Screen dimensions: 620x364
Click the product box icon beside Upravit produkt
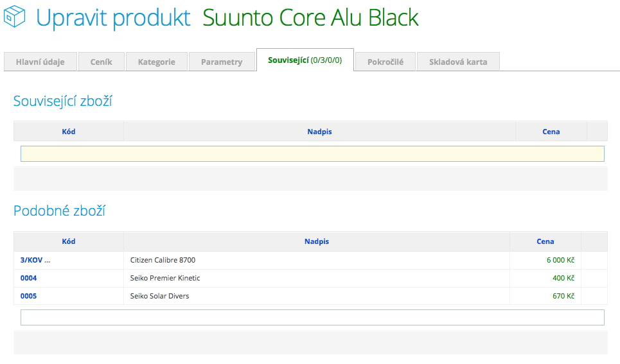point(14,17)
